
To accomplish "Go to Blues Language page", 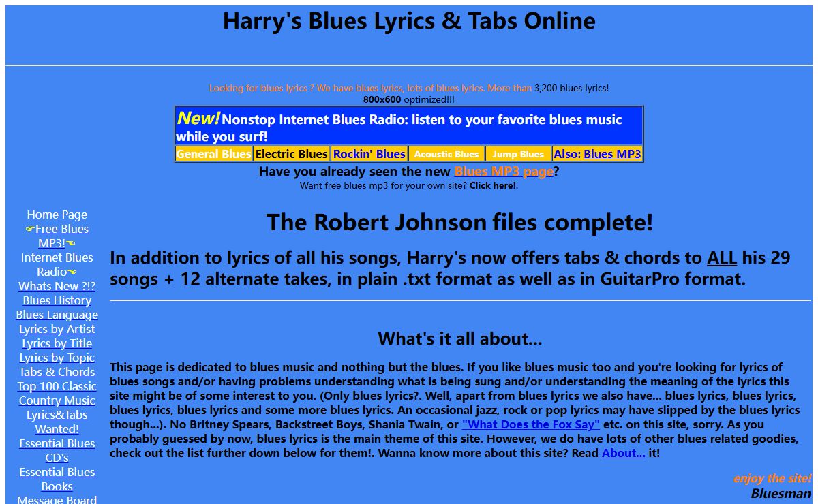I will pyautogui.click(x=57, y=315).
